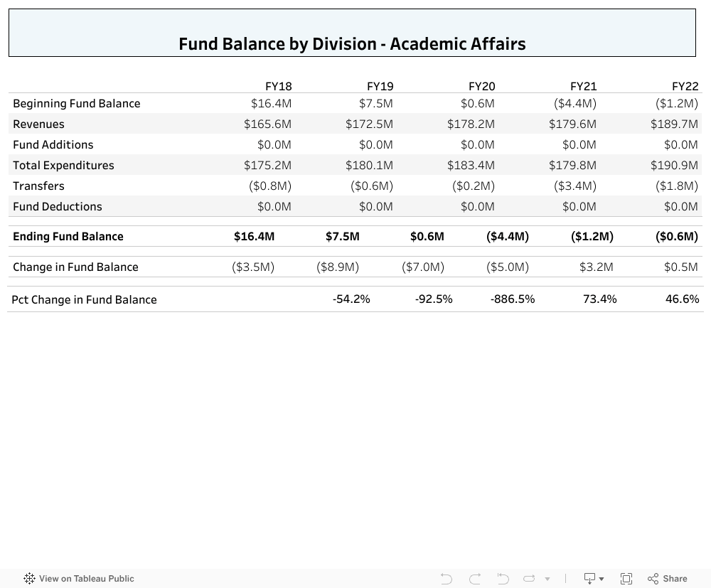Select the Ending Fund Balance FY20 value

427,236
